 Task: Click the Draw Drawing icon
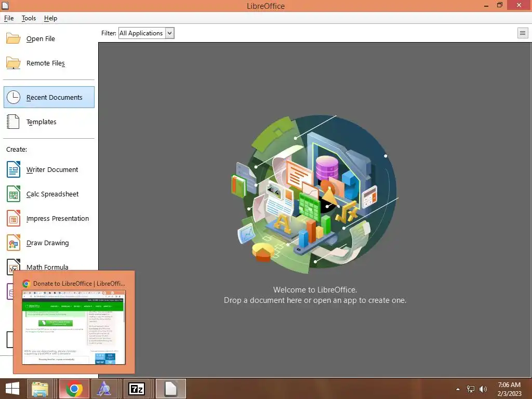(13, 243)
